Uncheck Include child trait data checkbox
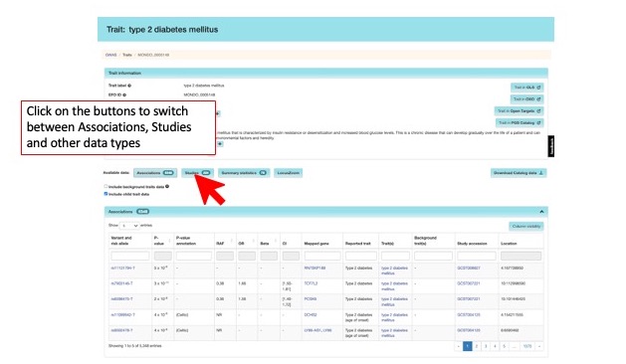 coord(105,194)
